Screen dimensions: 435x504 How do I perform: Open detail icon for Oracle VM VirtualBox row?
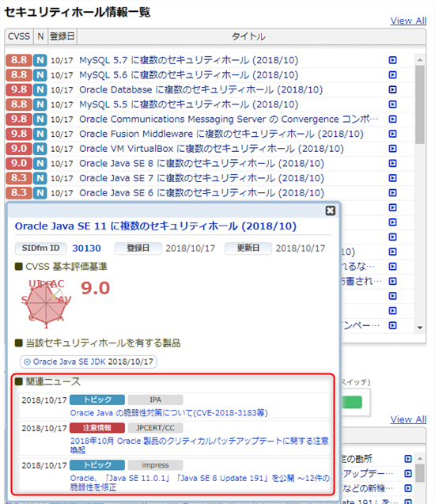[392, 149]
